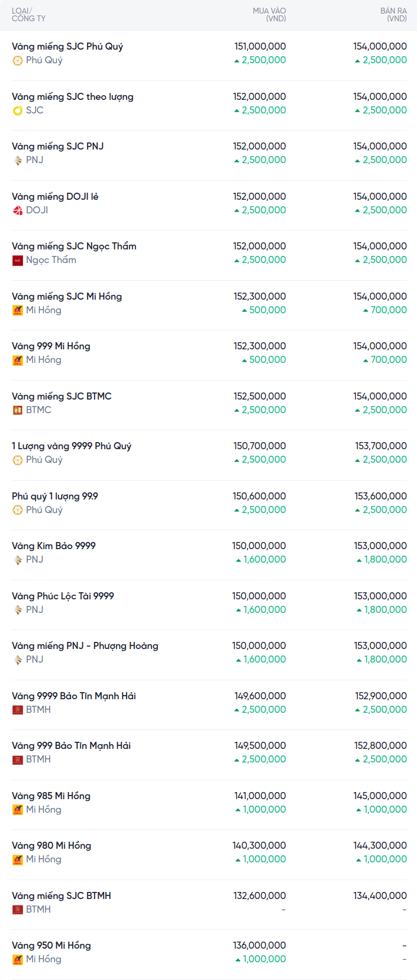Open Vàng miếng PNJ - Phượng Hoàng

(85, 646)
